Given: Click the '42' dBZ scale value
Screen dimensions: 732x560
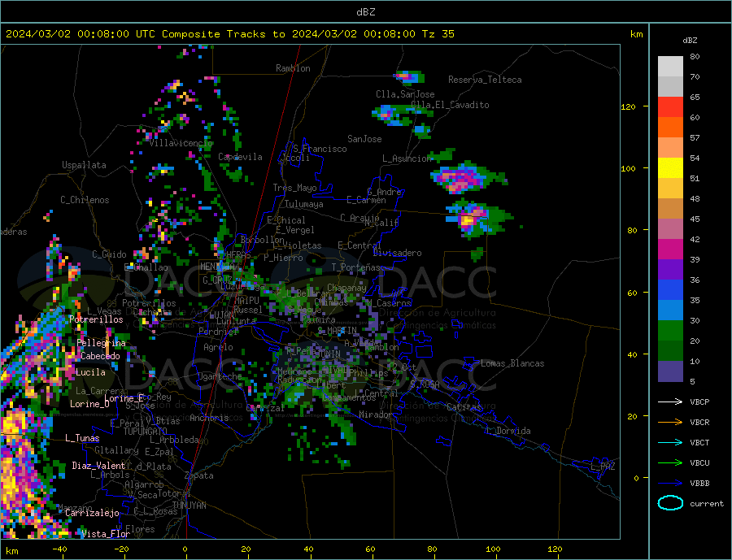Looking at the screenshot, I should click(695, 240).
